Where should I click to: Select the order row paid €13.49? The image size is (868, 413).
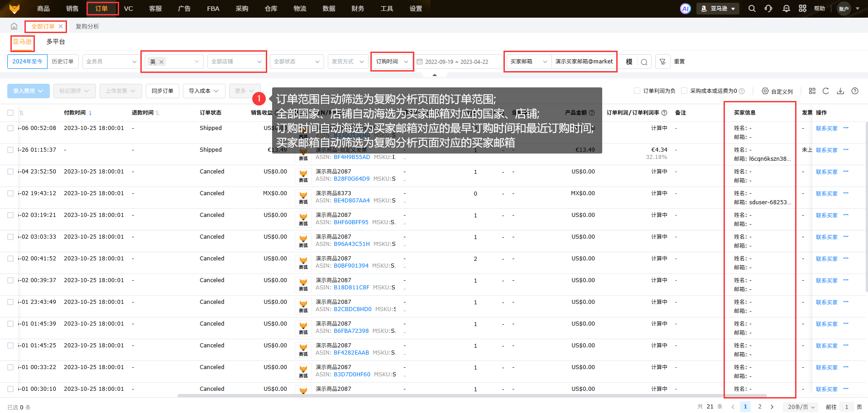click(x=10, y=150)
